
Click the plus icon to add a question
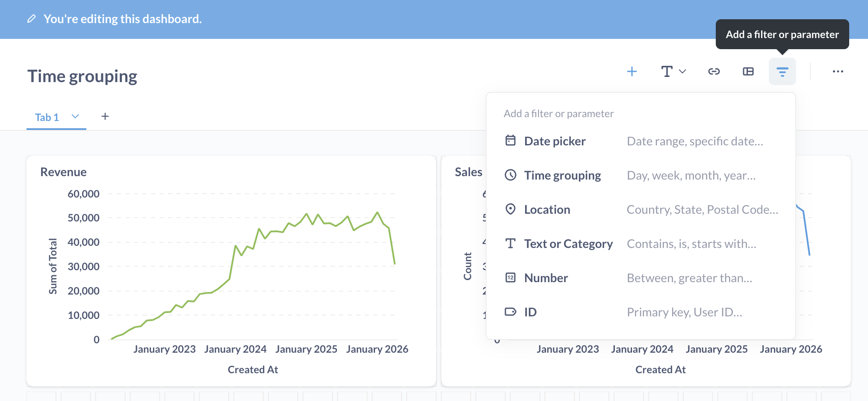[632, 71]
